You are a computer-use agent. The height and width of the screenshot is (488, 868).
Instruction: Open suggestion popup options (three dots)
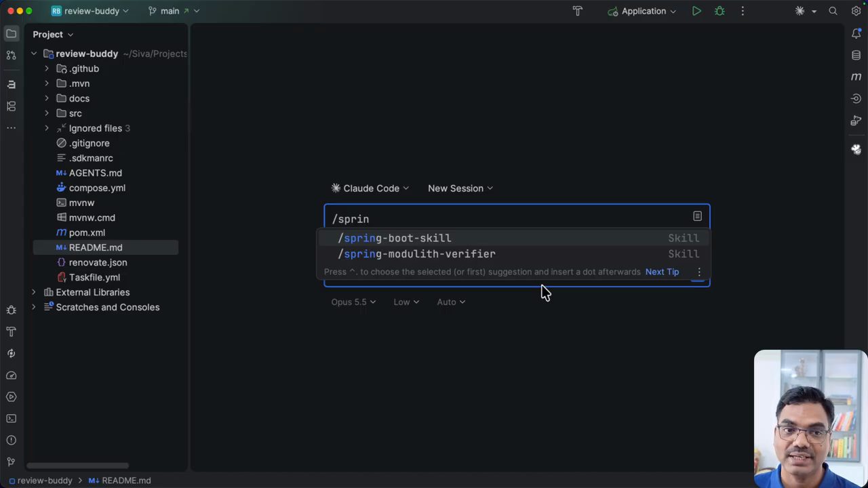699,272
